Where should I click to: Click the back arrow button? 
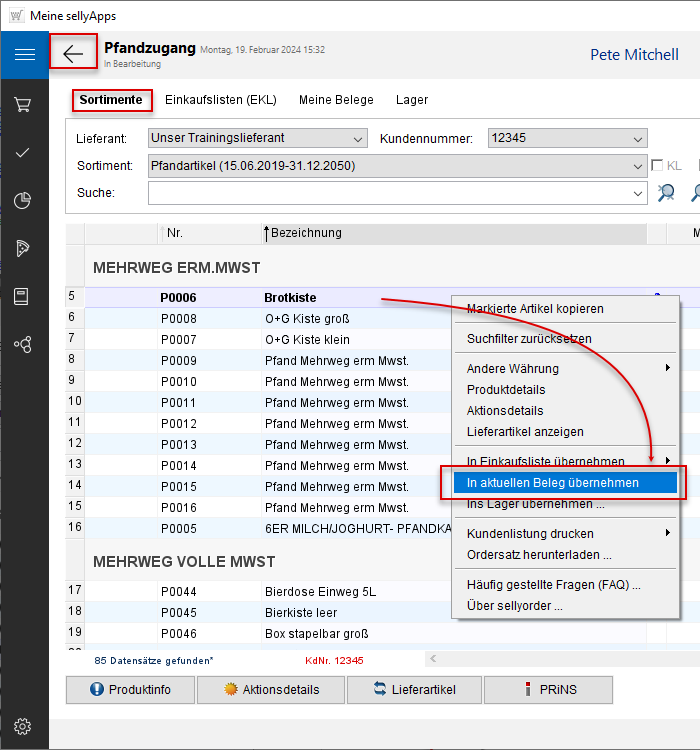point(73,54)
